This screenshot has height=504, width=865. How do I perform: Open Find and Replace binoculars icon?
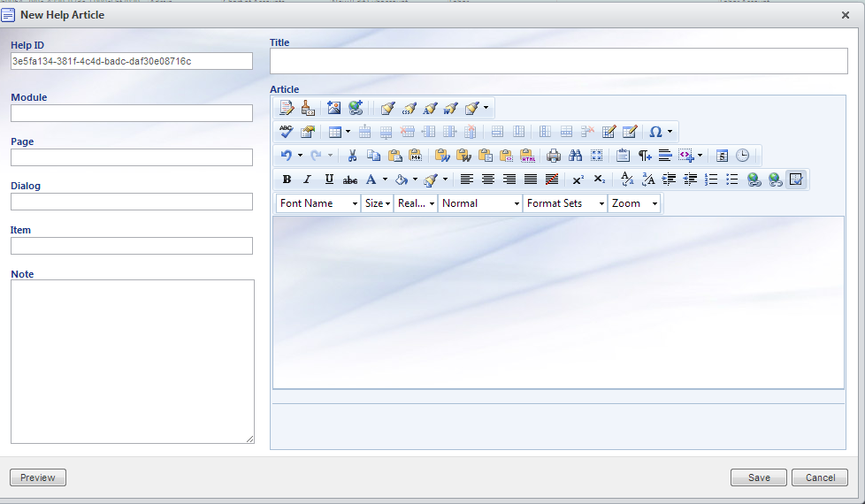pyautogui.click(x=575, y=156)
